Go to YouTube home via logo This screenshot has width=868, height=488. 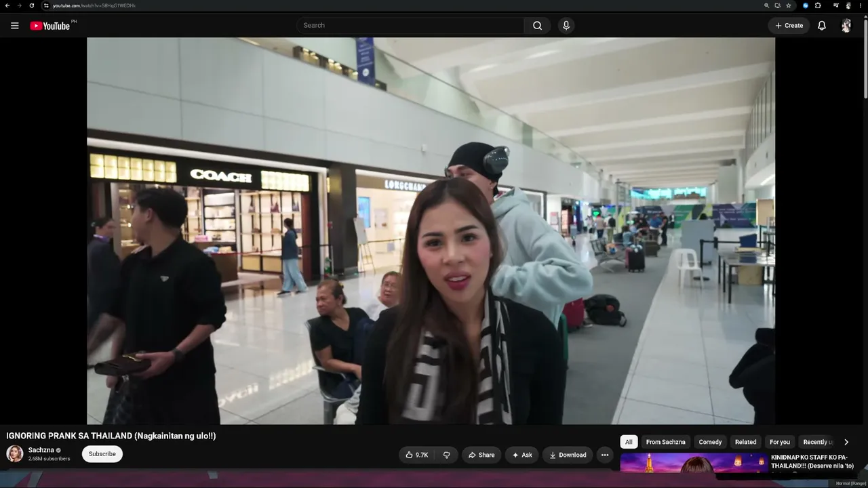50,26
